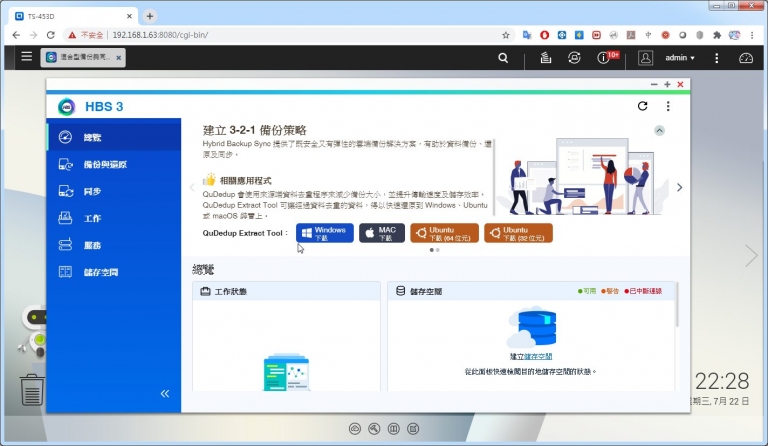Viewport: 768px width, 446px height.
Task: Go to next QTS desktop page arrow
Action: pyautogui.click(x=751, y=256)
